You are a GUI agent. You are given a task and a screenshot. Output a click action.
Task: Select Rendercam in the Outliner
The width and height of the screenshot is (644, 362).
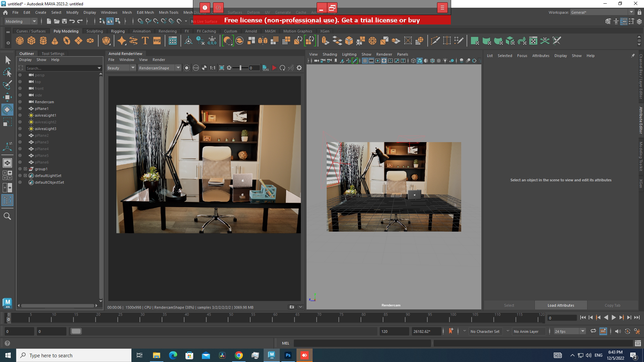44,102
